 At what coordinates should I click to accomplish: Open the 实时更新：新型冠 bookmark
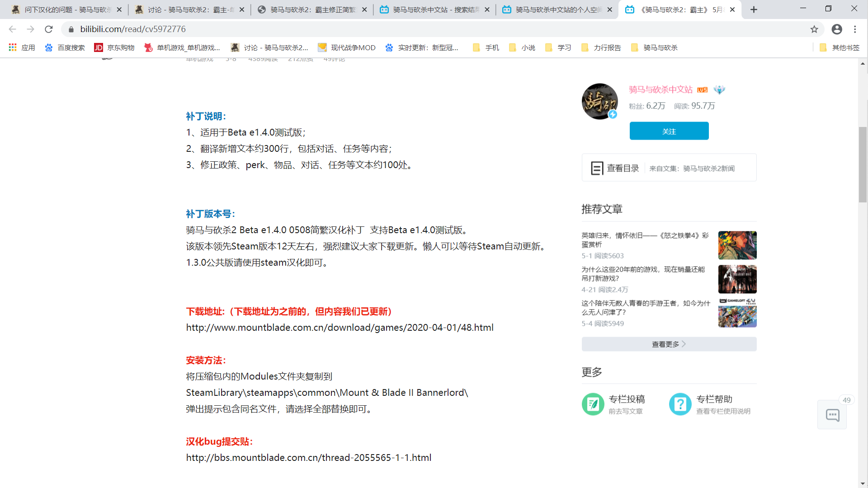pos(421,47)
